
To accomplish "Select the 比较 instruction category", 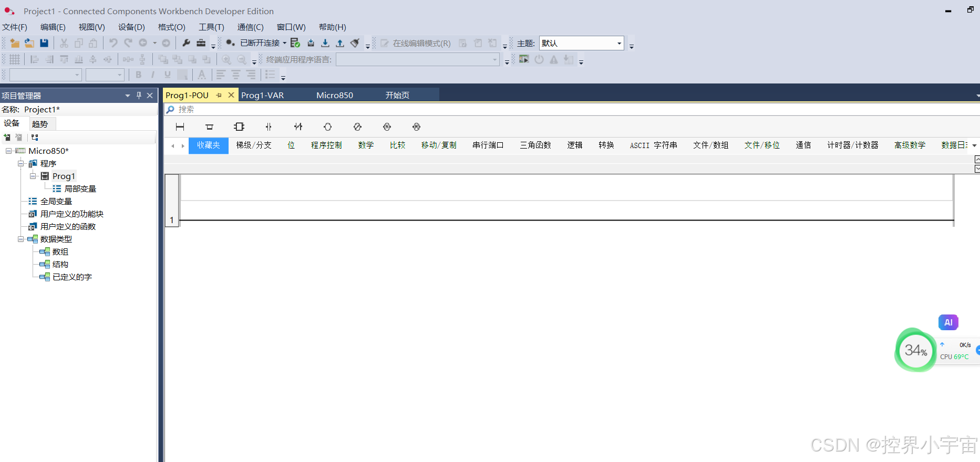I will point(397,145).
